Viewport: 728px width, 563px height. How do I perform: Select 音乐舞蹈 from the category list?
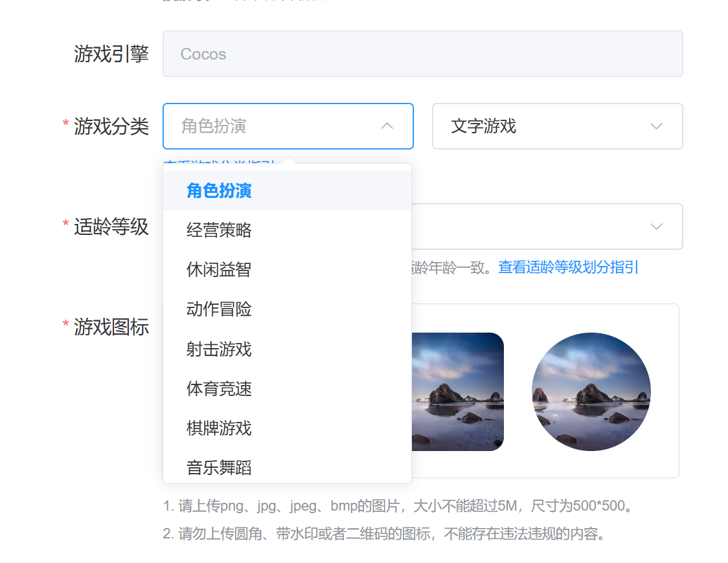[x=287, y=466]
